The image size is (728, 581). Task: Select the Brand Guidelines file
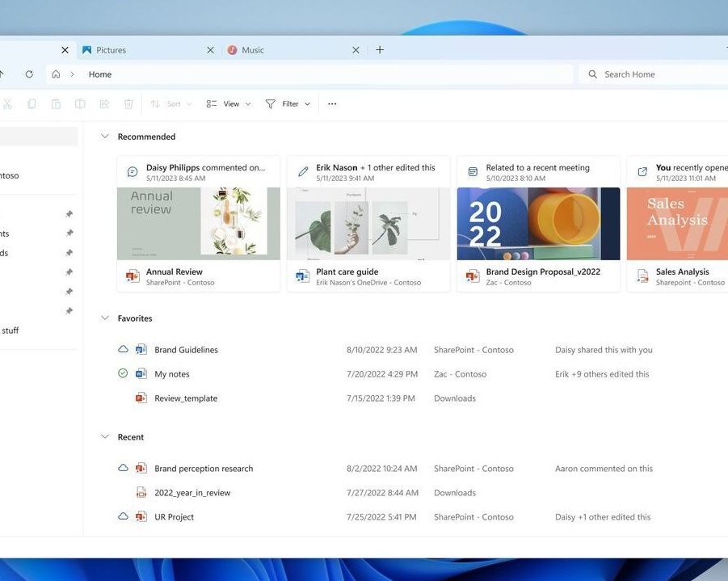coord(186,350)
